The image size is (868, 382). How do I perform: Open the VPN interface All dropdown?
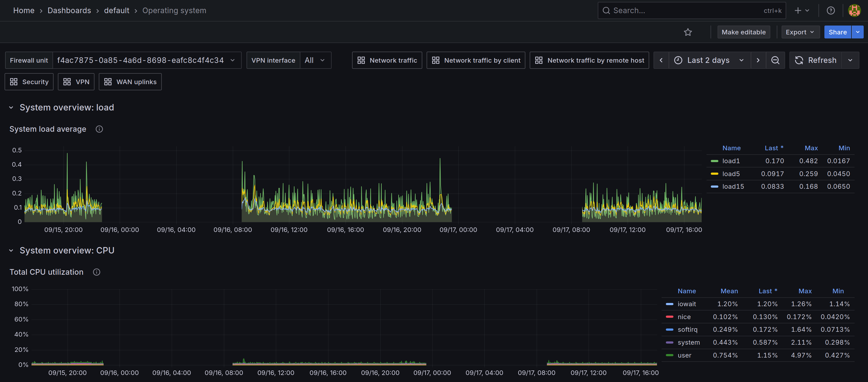click(315, 60)
